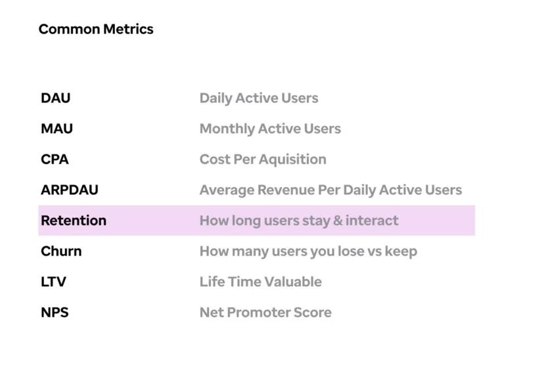Select the Churn label
Viewport: 552px width, 392px height.
61,251
